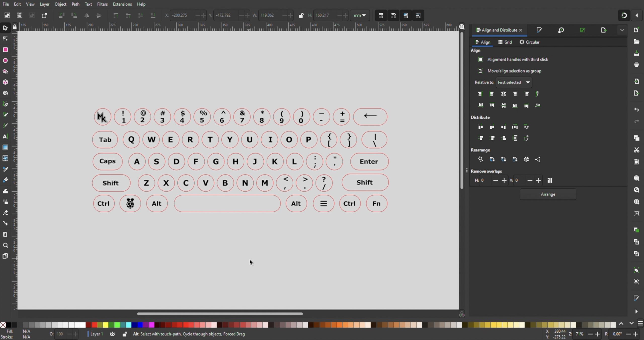The image size is (644, 340).
Task: Center objects on vertical axis
Action: (504, 94)
